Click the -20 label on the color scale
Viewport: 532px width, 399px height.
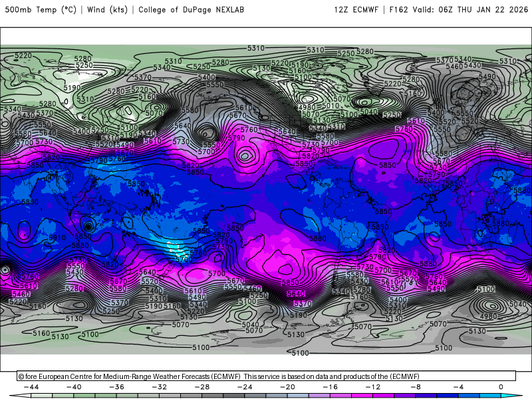[x=288, y=387]
